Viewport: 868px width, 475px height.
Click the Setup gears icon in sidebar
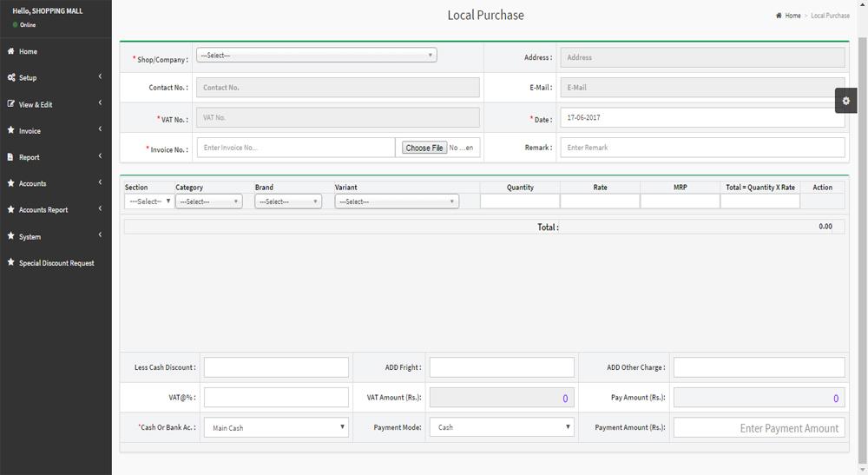click(x=11, y=77)
